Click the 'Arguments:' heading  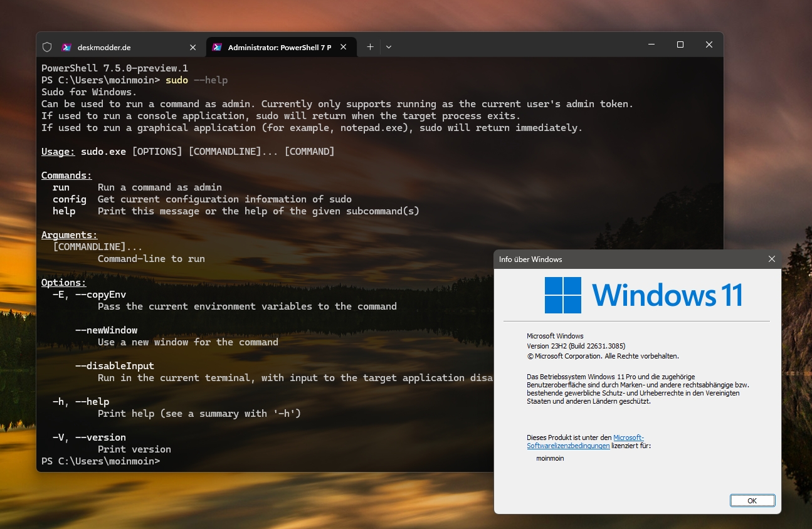click(70, 235)
